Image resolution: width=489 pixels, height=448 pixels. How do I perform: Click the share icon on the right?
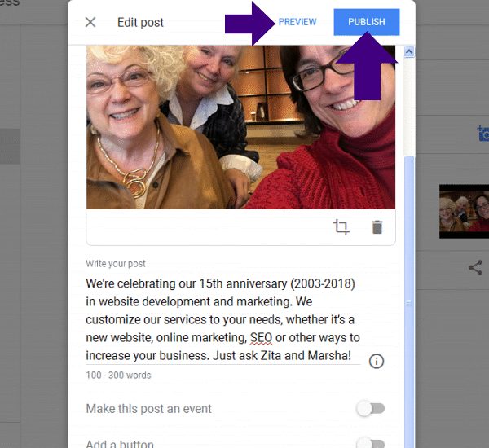coord(476,267)
